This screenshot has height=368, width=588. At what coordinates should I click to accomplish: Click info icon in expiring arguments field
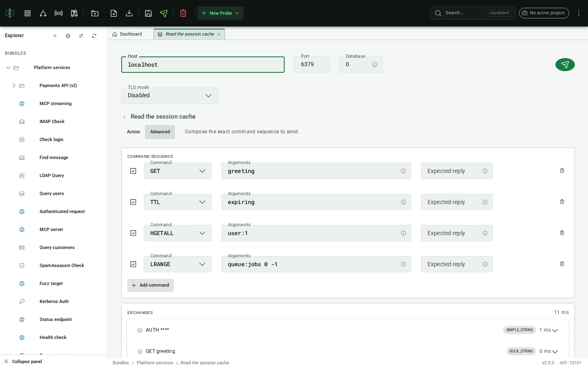click(x=403, y=202)
